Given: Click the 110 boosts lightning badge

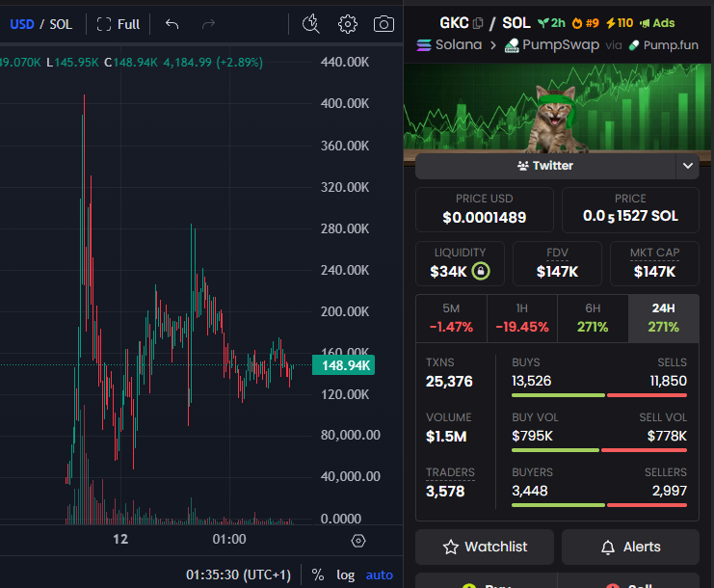Looking at the screenshot, I should 620,23.
